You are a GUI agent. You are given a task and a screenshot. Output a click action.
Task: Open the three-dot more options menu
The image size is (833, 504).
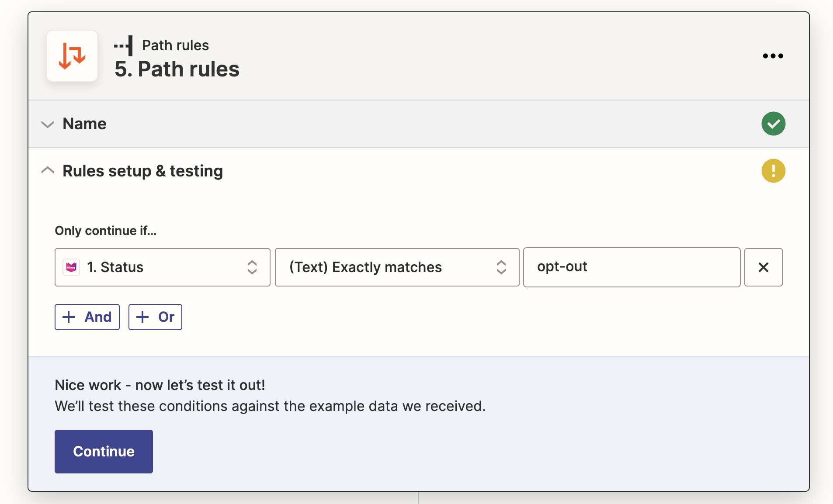click(x=773, y=56)
